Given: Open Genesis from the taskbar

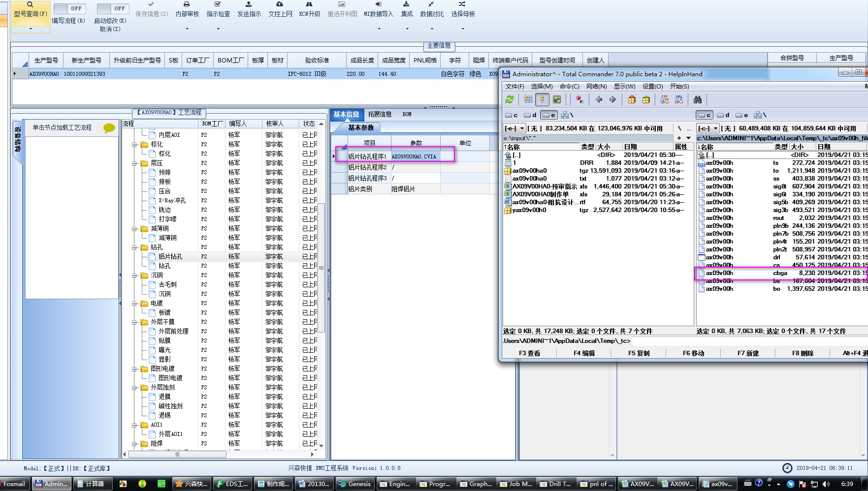Looking at the screenshot, I should pyautogui.click(x=355, y=484).
